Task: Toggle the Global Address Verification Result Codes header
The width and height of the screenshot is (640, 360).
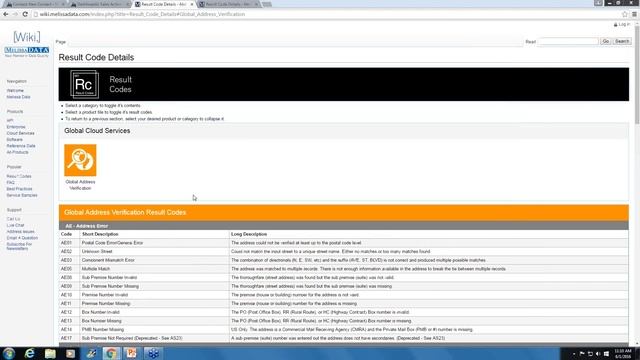Action: point(344,213)
